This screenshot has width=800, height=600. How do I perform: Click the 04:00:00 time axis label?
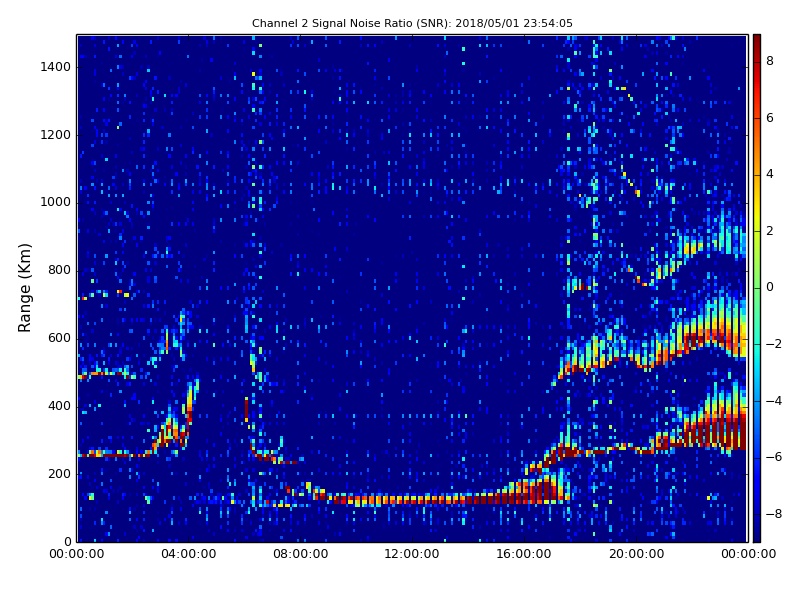pyautogui.click(x=189, y=554)
